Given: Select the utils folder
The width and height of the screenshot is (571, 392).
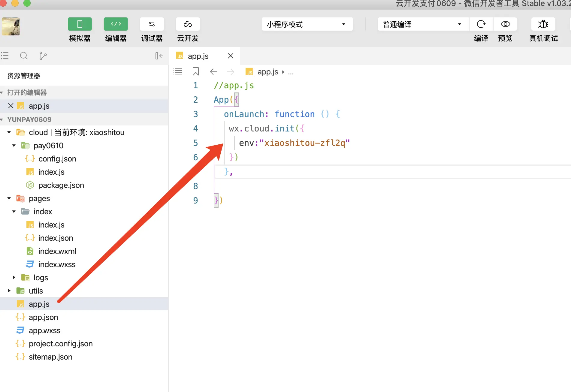Looking at the screenshot, I should 84,291.
